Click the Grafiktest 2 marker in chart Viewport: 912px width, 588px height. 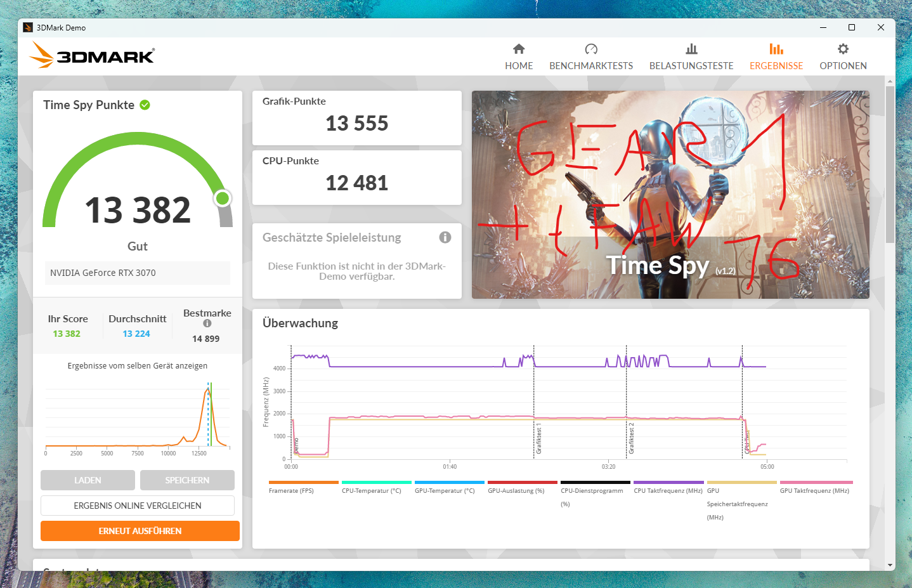click(631, 439)
